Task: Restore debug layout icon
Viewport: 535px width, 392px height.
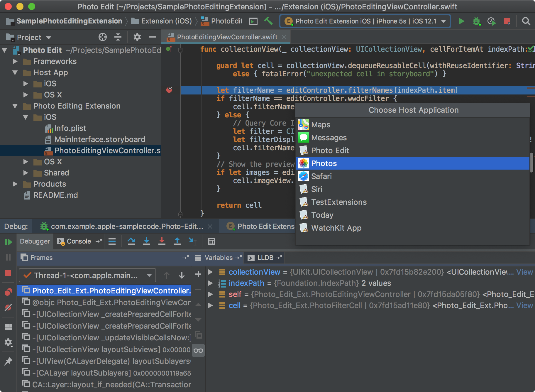Action: (x=8, y=327)
